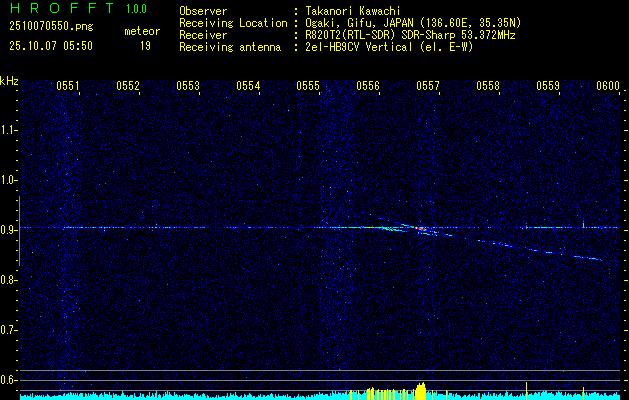Click antenna text 2el-HB9CV Vertical
Viewport: 629px width, 400px height.
point(359,47)
